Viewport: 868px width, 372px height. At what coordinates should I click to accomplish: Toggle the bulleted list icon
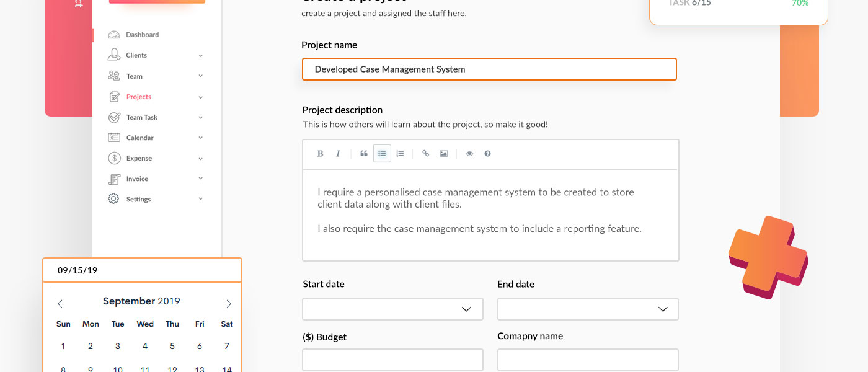coord(382,154)
